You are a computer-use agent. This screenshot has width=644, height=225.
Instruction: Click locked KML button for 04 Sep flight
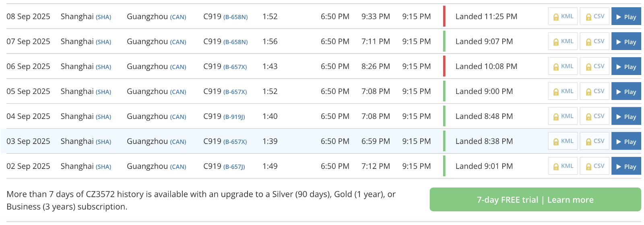point(563,117)
